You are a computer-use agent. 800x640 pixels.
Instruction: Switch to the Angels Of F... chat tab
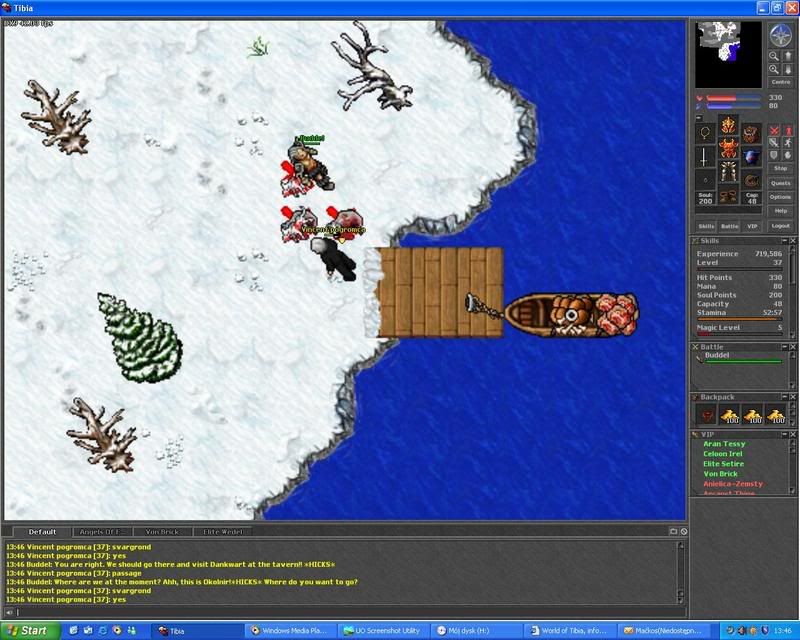[102, 532]
